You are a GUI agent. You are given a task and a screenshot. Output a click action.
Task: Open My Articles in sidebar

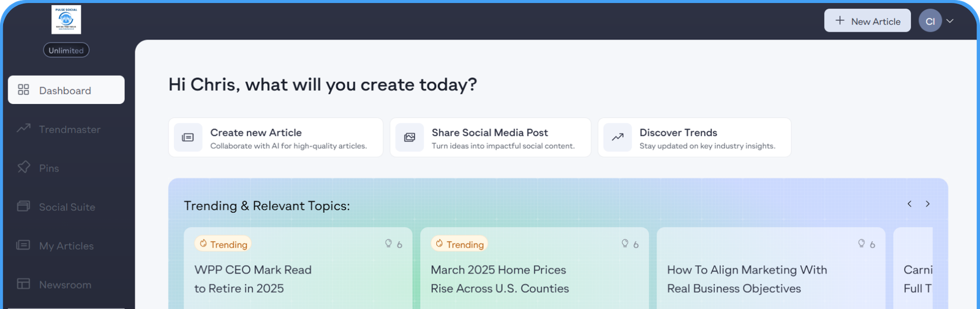(66, 245)
